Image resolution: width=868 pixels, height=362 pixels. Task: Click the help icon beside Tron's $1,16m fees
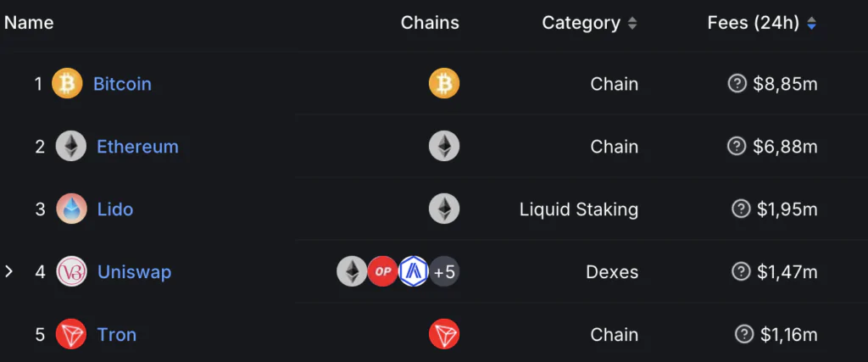(x=744, y=334)
